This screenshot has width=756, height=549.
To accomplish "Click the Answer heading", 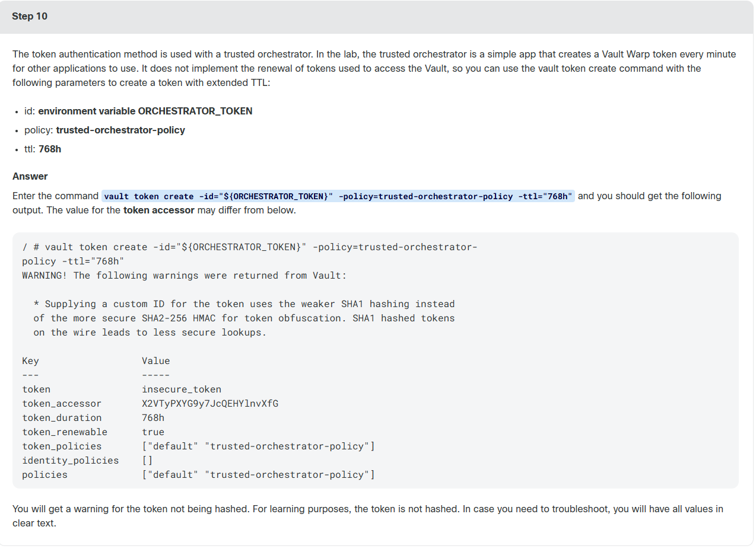I will coord(30,176).
